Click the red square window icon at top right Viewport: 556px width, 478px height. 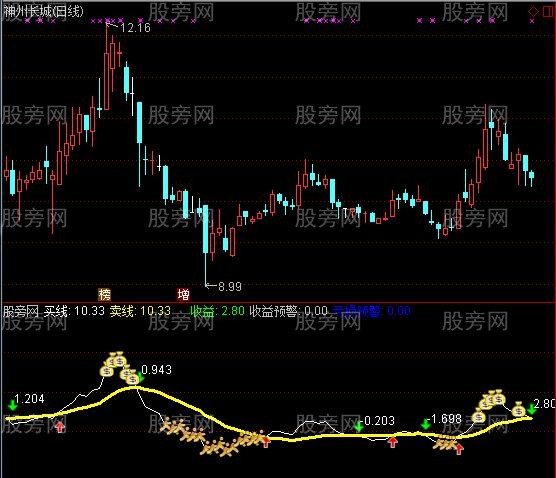point(549,12)
